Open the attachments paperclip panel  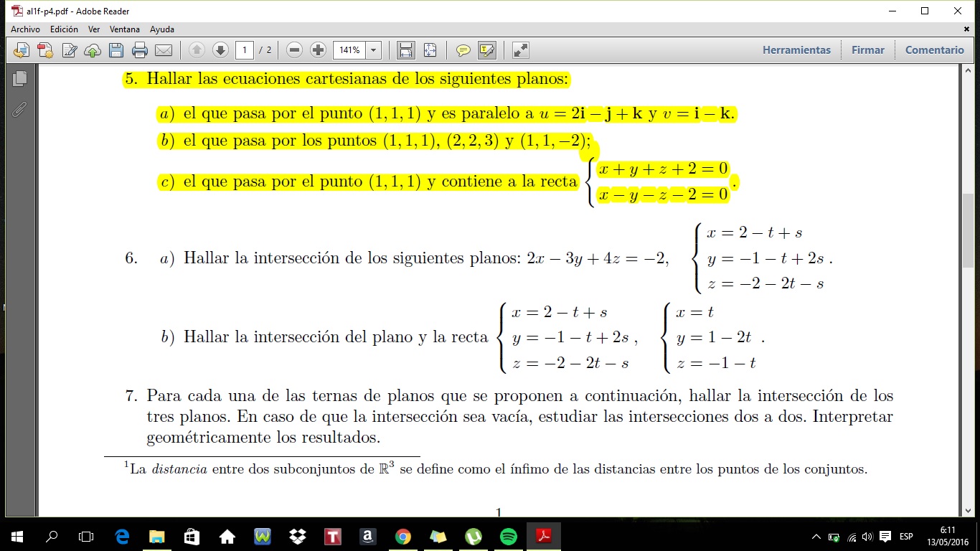(19, 109)
